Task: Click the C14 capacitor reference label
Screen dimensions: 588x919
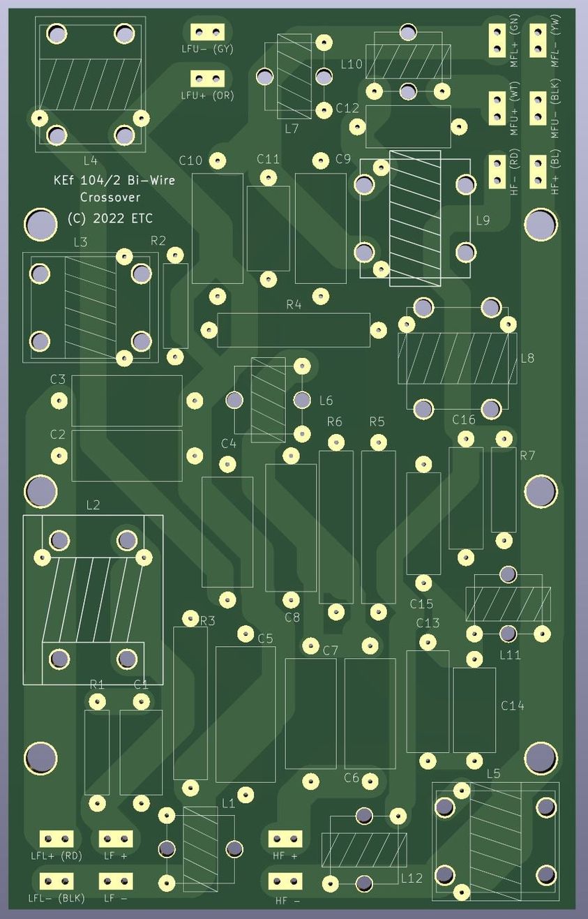Action: pos(513,706)
